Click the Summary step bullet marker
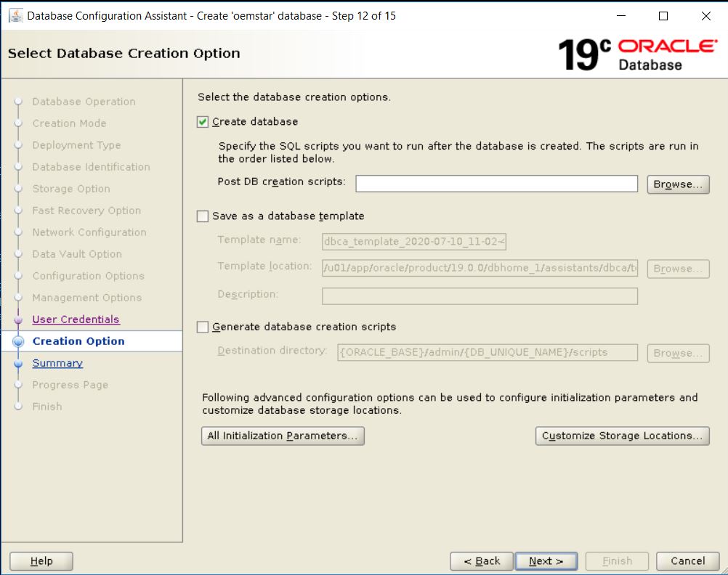 [19, 364]
